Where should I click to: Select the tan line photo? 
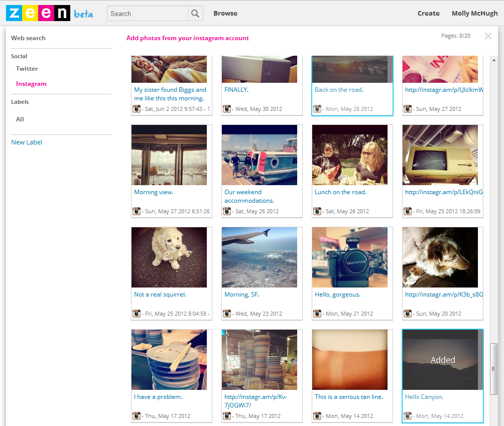pyautogui.click(x=350, y=359)
